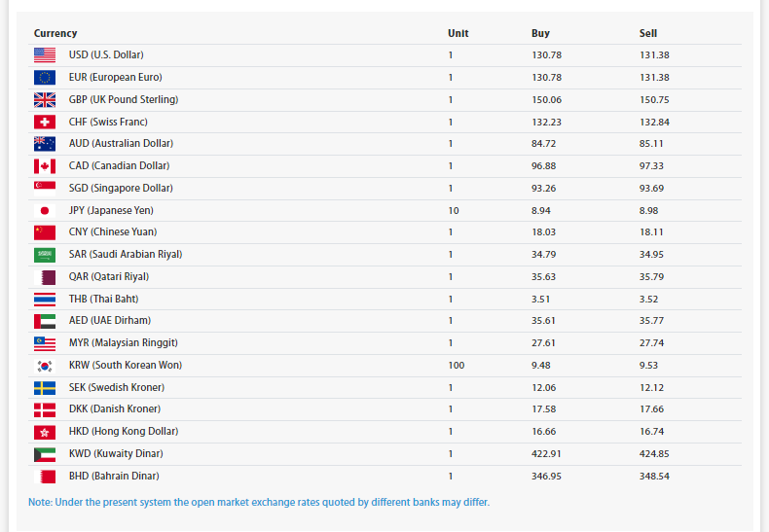Viewport: 769px width, 532px height.
Task: Click the Unit column header
Action: (458, 33)
